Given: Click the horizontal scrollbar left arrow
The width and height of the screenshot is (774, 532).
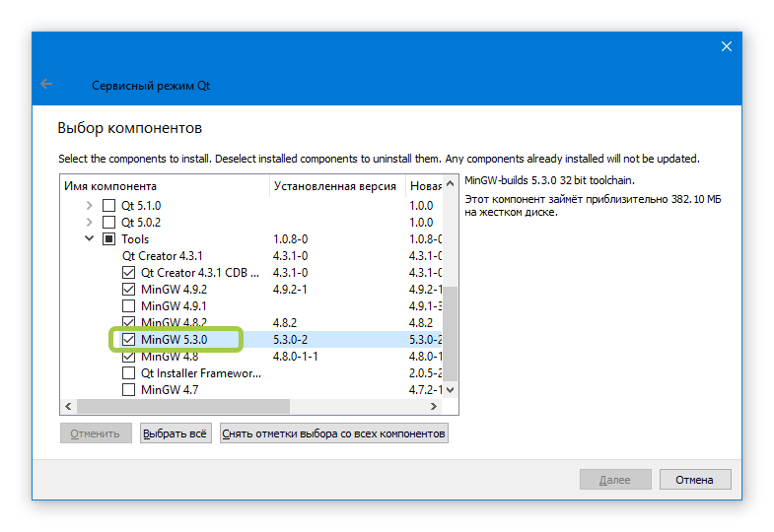Looking at the screenshot, I should click(68, 406).
